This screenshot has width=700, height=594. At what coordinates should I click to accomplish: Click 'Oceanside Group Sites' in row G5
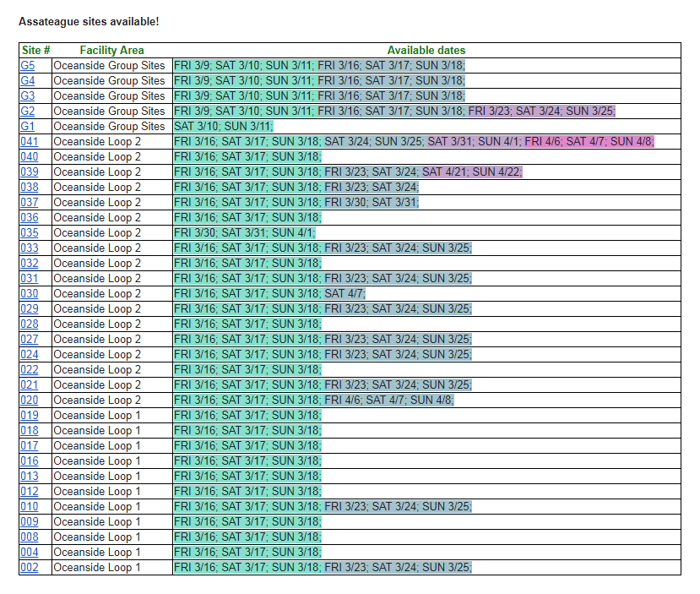point(109,65)
